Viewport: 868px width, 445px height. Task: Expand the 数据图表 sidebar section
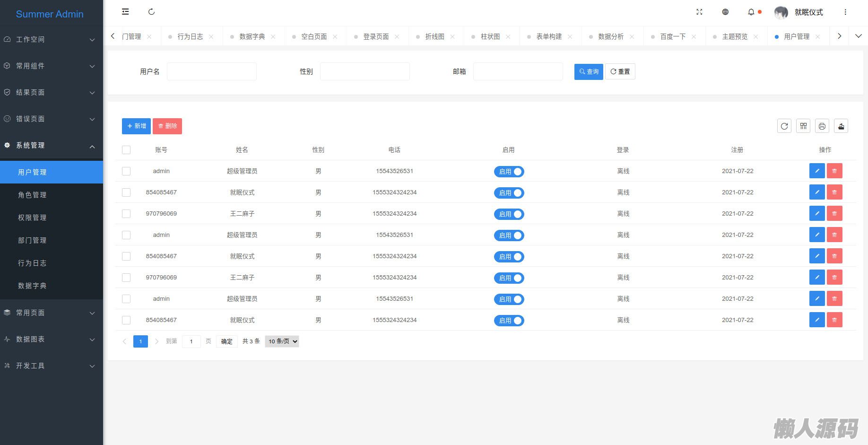pos(52,340)
